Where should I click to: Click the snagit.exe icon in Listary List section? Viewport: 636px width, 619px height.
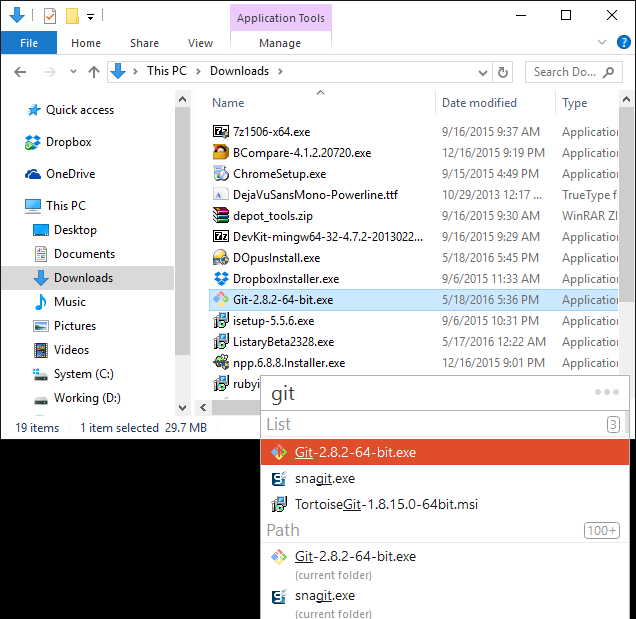click(x=279, y=479)
